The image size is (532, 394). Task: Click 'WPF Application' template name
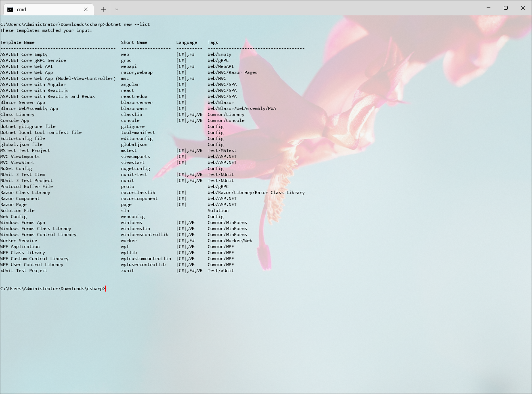coord(20,247)
